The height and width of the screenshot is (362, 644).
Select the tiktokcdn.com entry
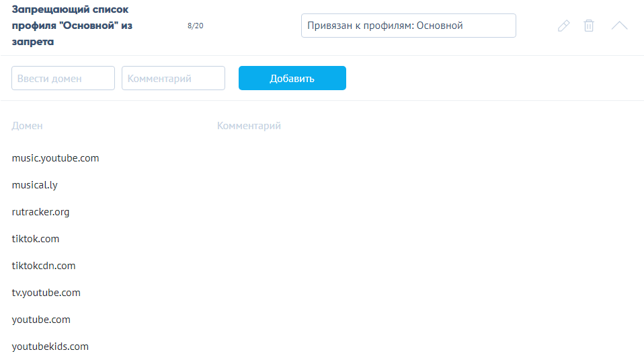[x=44, y=266]
